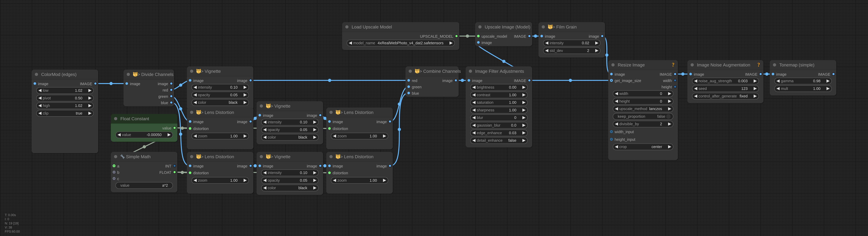The image size is (868, 236).
Task: Open the model_name dropdown in Load Upscale Model
Action: [x=401, y=43]
